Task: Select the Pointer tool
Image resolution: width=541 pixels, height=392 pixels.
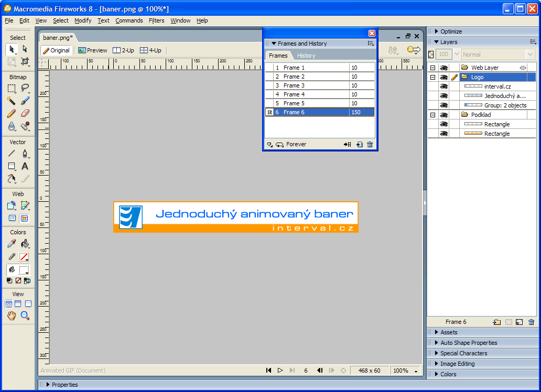Action: click(12, 49)
